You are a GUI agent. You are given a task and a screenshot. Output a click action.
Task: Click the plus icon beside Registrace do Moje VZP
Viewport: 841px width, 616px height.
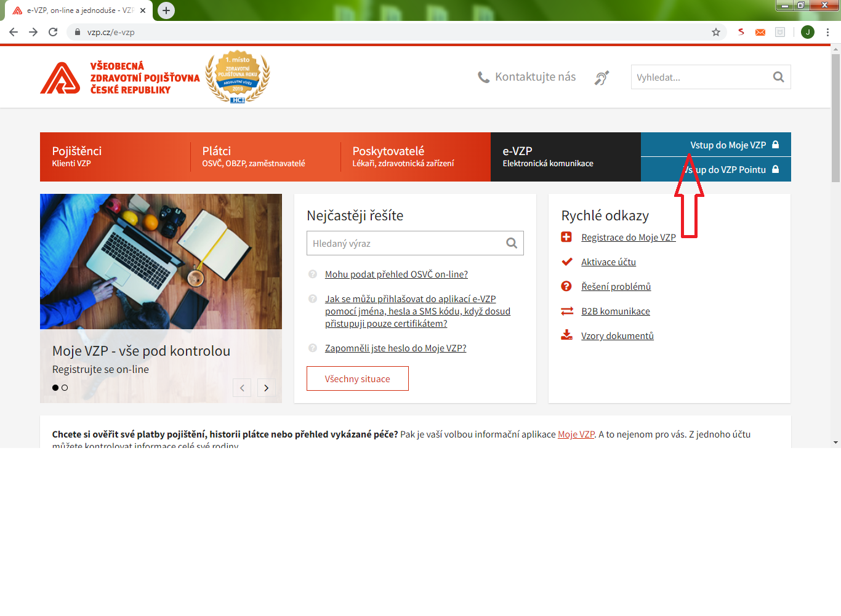tap(566, 237)
